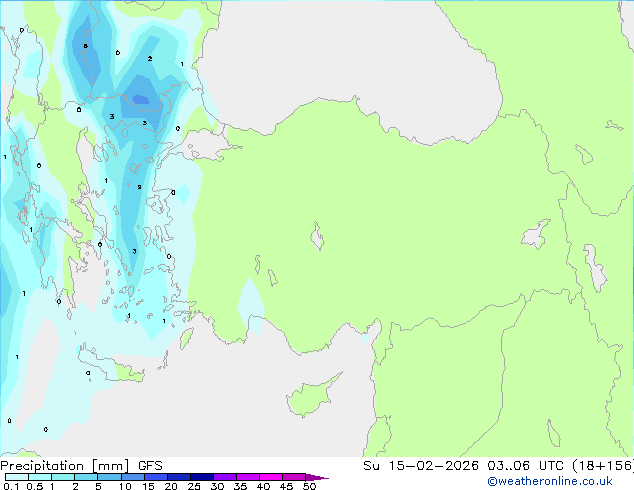Click the island of Crete on the map
The height and width of the screenshot is (490, 634).
(x=109, y=364)
